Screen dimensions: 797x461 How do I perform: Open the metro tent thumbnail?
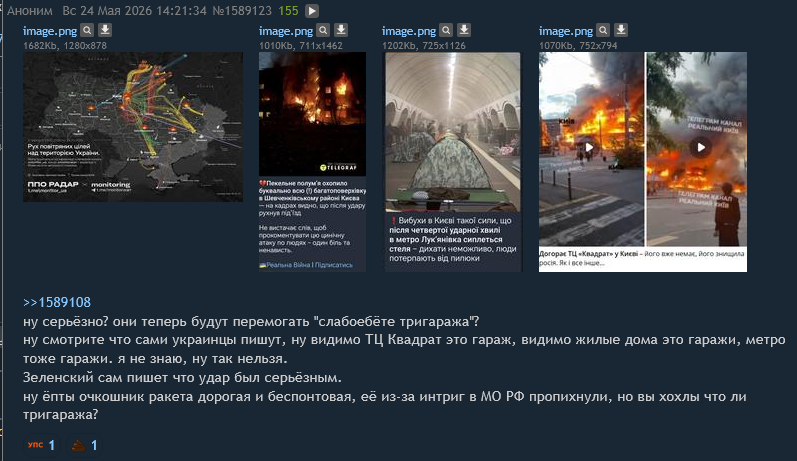pyautogui.click(x=452, y=162)
